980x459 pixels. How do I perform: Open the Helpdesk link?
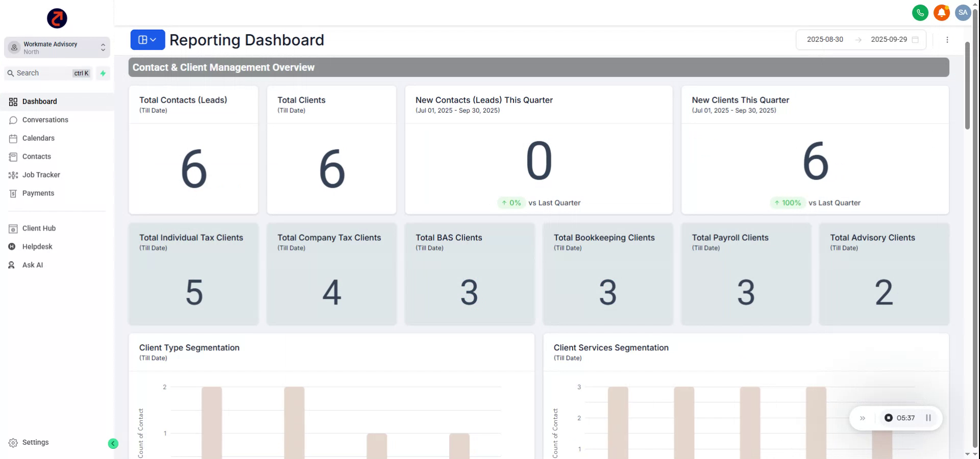pos(37,246)
